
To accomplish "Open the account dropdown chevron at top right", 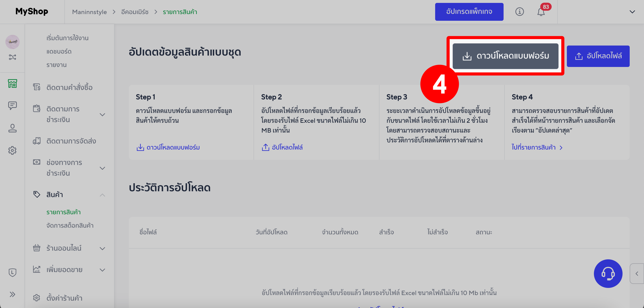I will coord(633,12).
